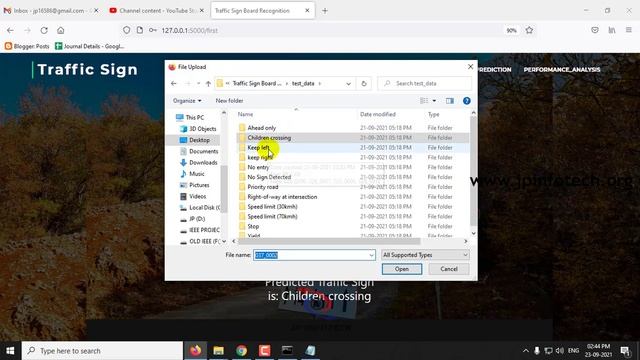Expand the Organize menu
The width and height of the screenshot is (640, 360).
pyautogui.click(x=187, y=101)
